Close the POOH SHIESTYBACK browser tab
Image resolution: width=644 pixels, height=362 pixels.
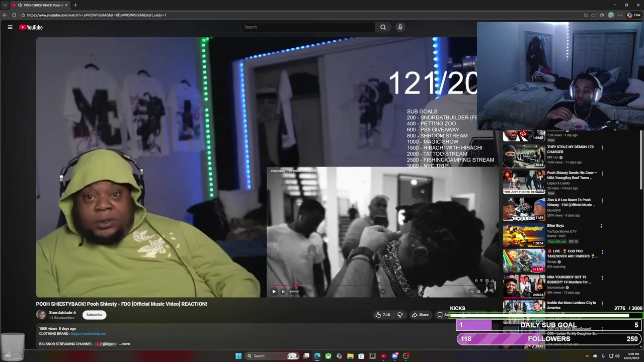(x=66, y=5)
